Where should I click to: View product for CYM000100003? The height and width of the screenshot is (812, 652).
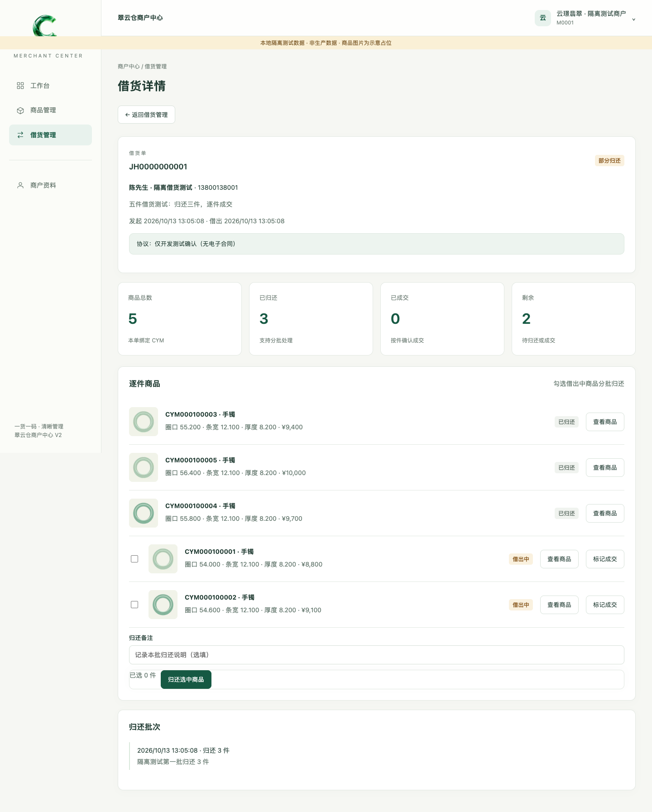tap(605, 422)
